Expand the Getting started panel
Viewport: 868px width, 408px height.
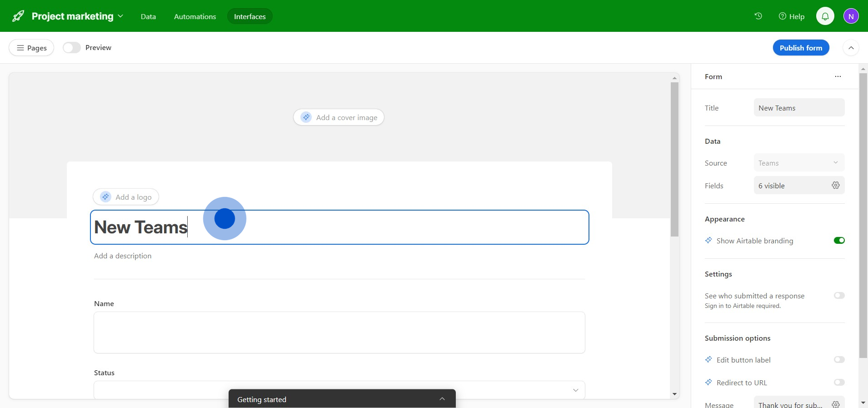click(442, 399)
